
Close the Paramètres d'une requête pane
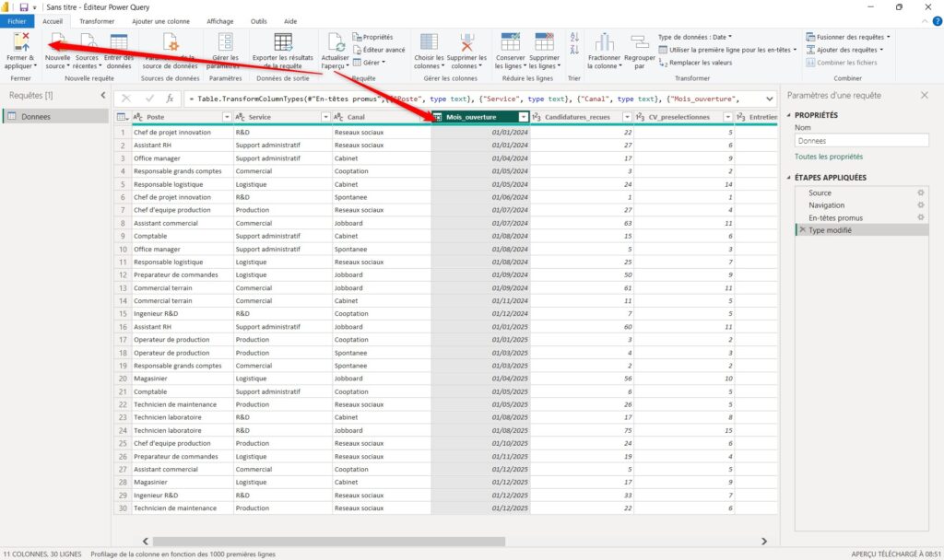924,95
